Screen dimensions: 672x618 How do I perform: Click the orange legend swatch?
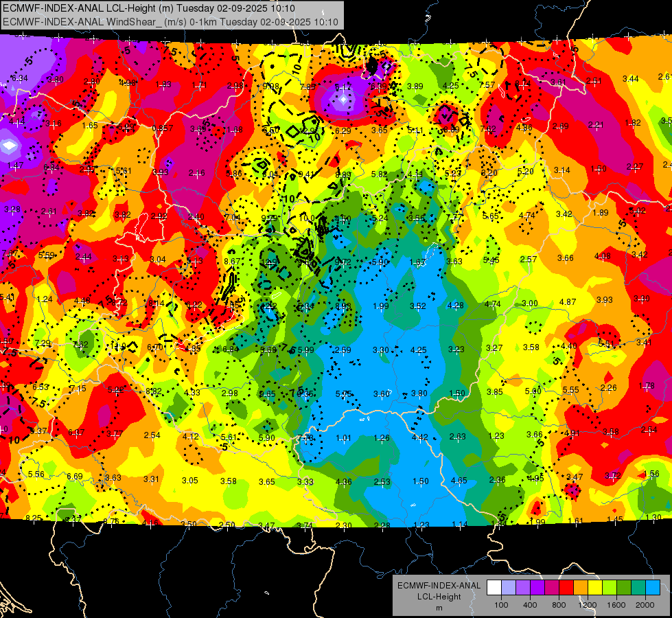tap(580, 588)
